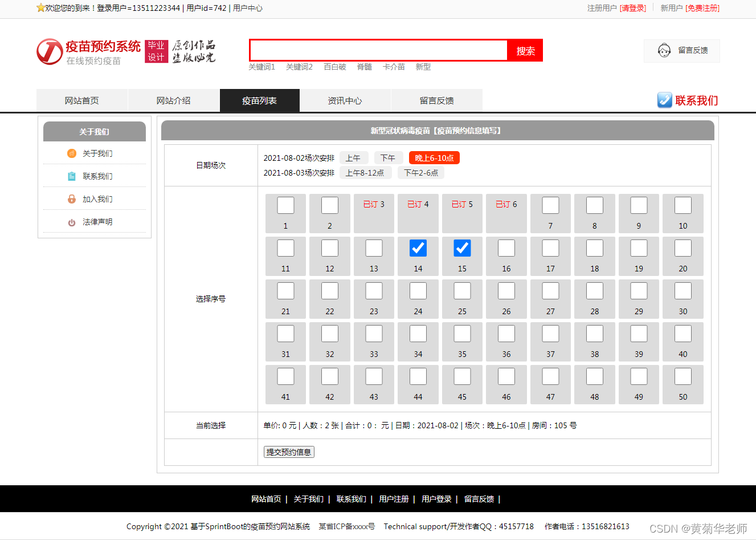This screenshot has height=540, width=756.
Task: Click the star icon in the welcome bar
Action: (40, 8)
